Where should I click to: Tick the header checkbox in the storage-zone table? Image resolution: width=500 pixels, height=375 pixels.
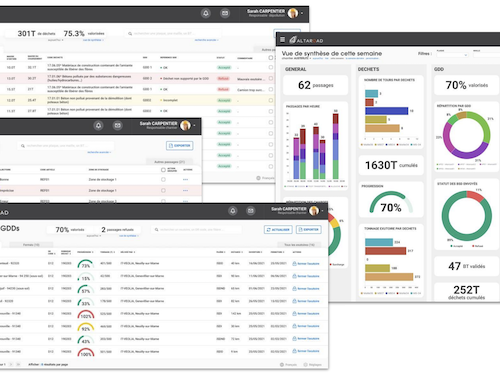click(x=163, y=170)
